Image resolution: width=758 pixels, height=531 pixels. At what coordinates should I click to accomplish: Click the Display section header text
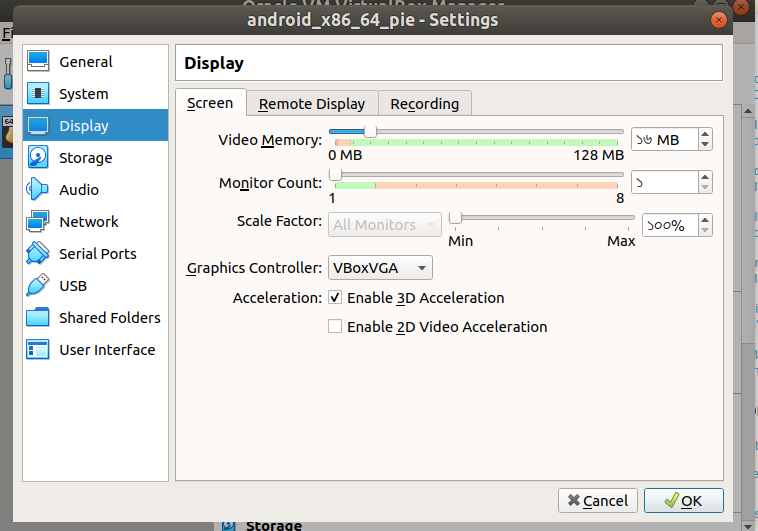click(x=214, y=63)
